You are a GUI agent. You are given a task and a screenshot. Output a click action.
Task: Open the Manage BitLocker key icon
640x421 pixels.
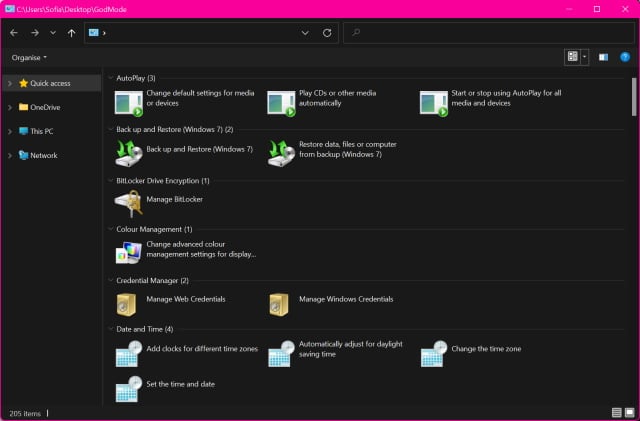128,203
